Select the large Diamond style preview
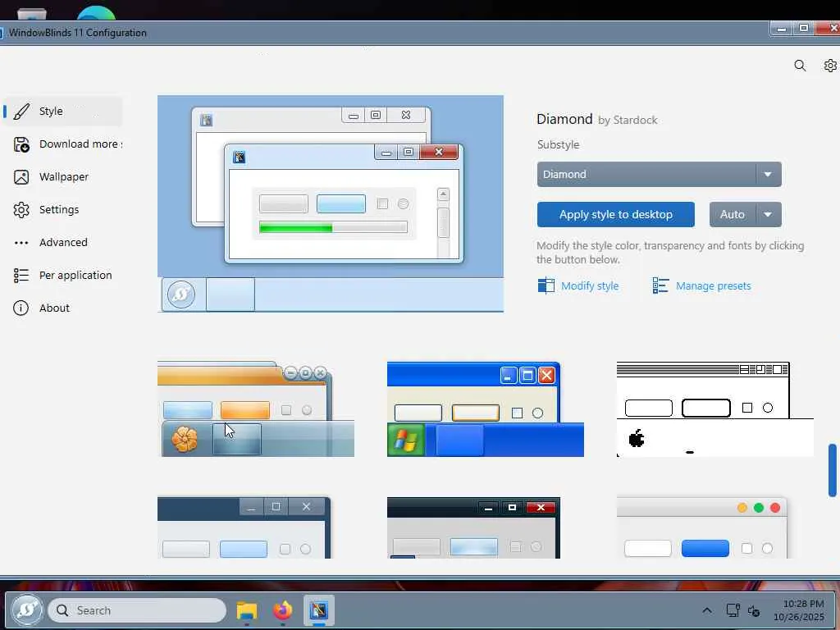This screenshot has width=840, height=630. point(331,203)
